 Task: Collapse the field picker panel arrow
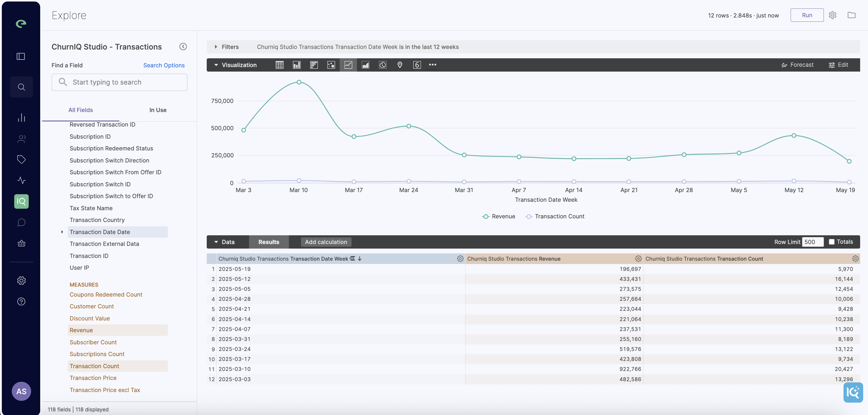point(183,47)
